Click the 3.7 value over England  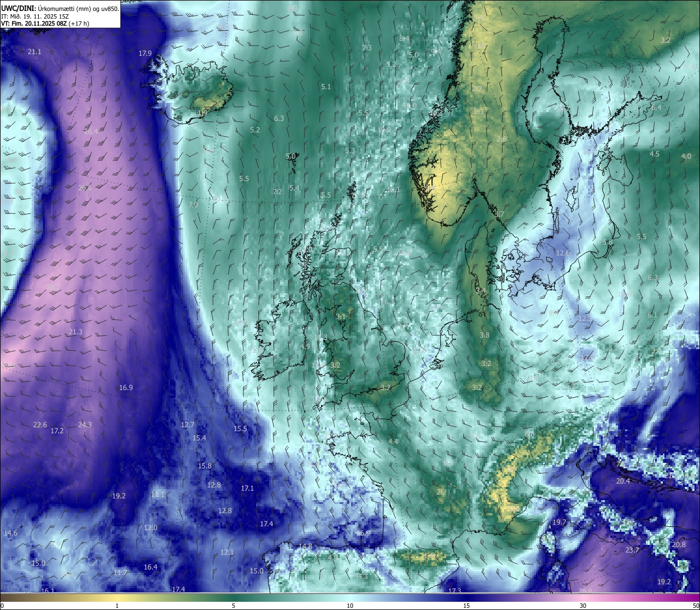(386, 387)
